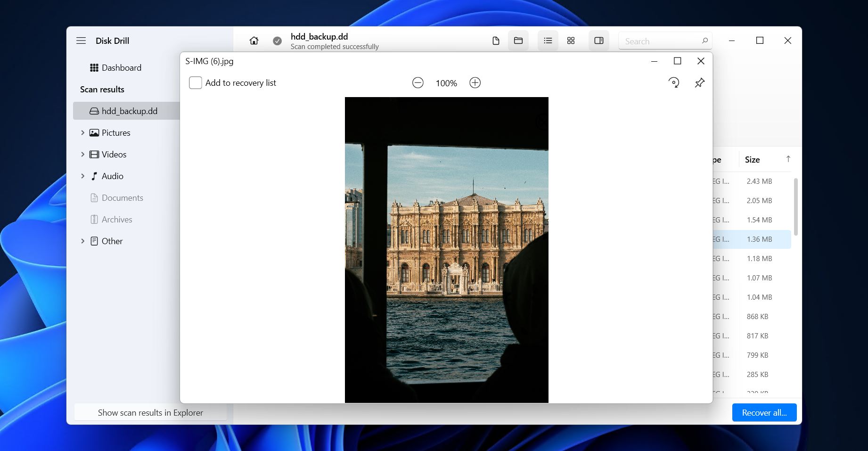Image resolution: width=868 pixels, height=451 pixels.
Task: Click the Search input field
Action: click(x=660, y=41)
